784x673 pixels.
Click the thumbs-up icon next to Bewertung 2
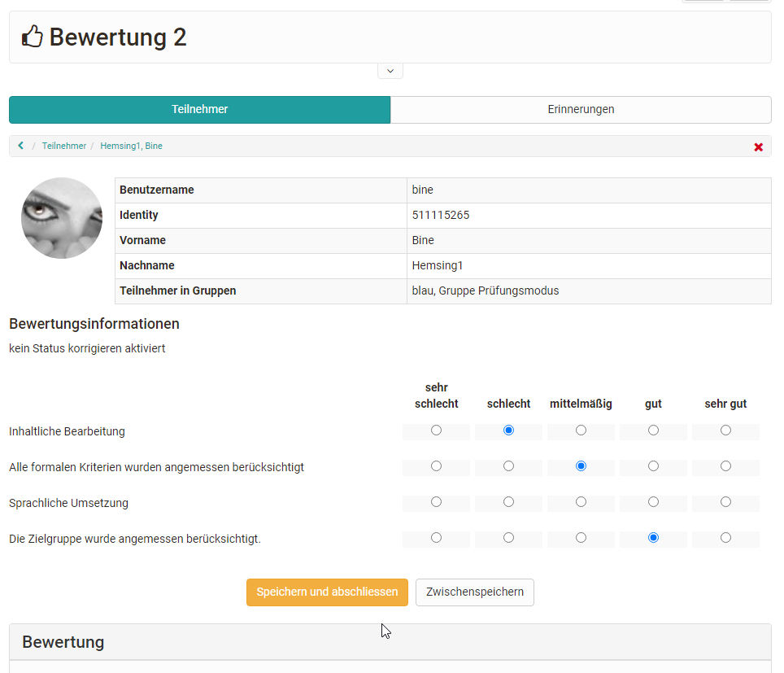point(32,36)
